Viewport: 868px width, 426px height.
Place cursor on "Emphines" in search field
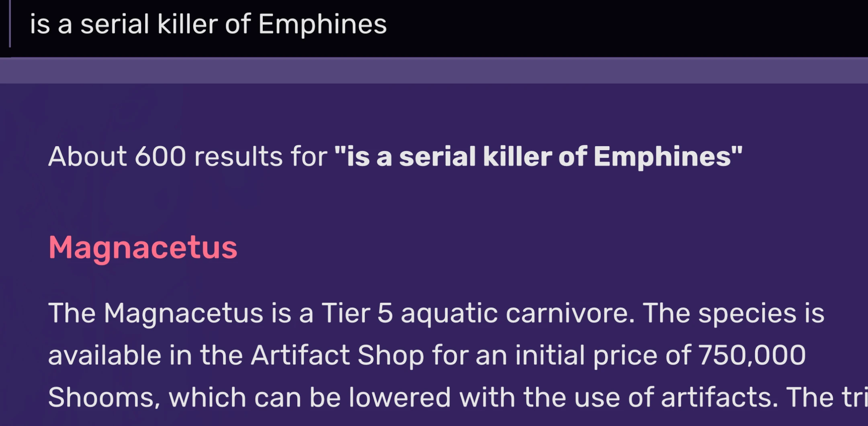click(322, 24)
